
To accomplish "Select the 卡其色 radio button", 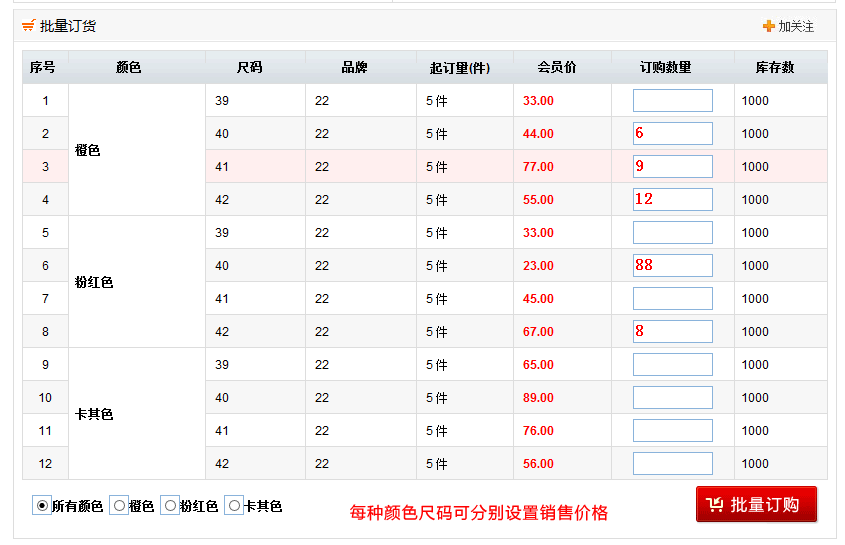I will pyautogui.click(x=234, y=506).
